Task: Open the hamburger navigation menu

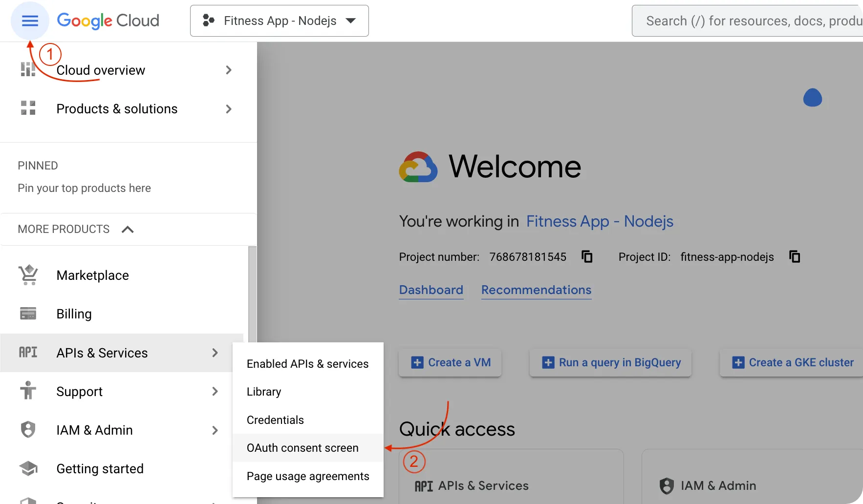Action: click(x=30, y=21)
